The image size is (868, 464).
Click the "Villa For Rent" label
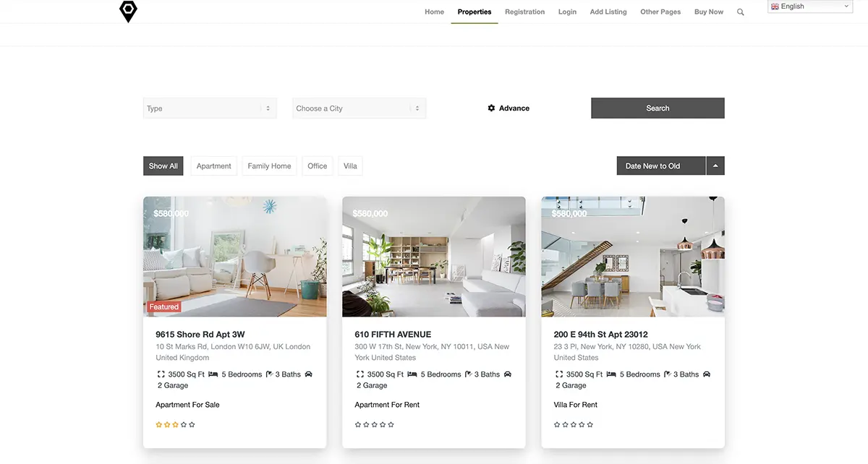click(x=576, y=405)
